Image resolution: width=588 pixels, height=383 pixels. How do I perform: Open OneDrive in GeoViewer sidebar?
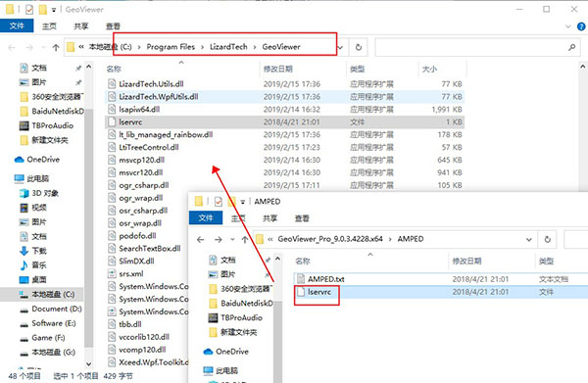43,160
